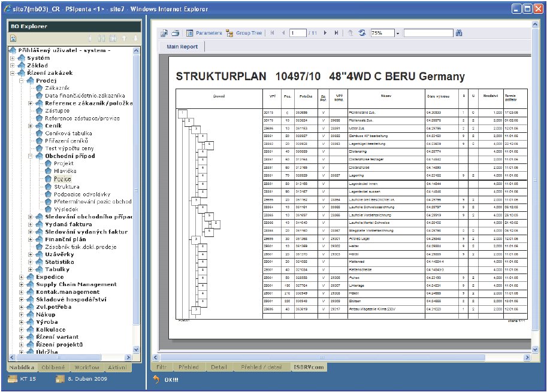Click the export report icon
This screenshot has height=392, width=547.
(164, 33)
